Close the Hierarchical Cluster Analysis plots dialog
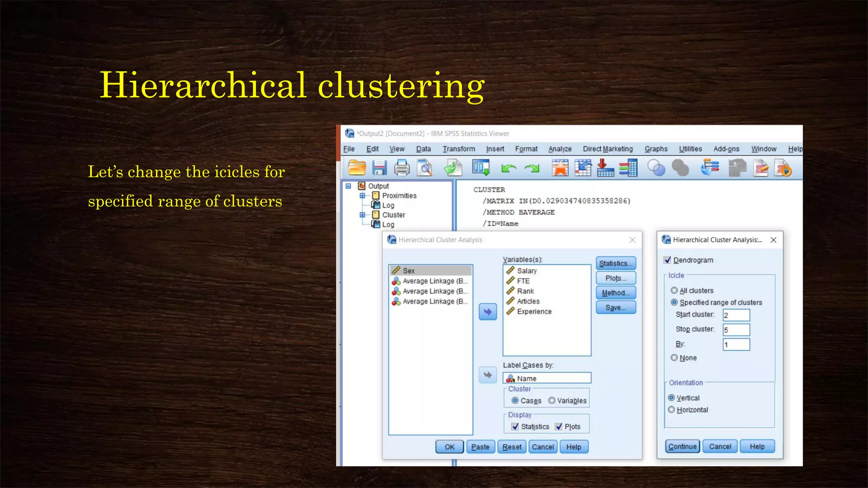Viewport: 868px width, 488px height. [x=773, y=240]
